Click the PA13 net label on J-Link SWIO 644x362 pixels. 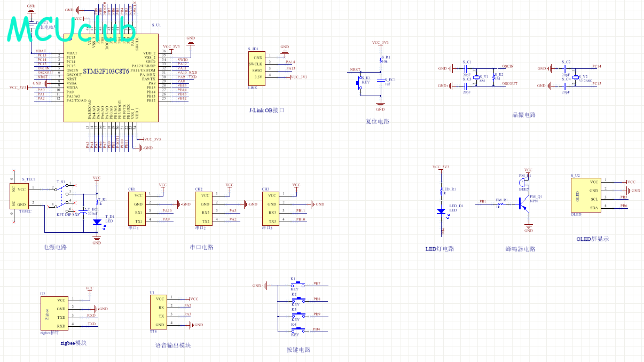point(290,68)
